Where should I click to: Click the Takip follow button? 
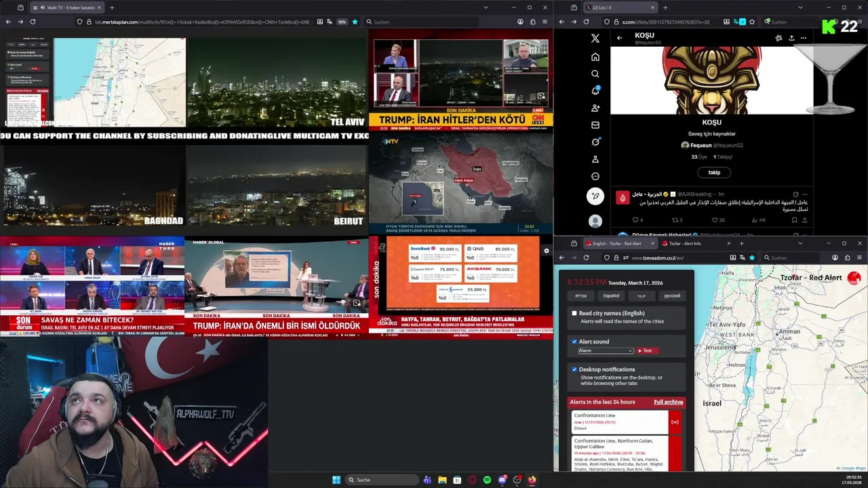[714, 173]
